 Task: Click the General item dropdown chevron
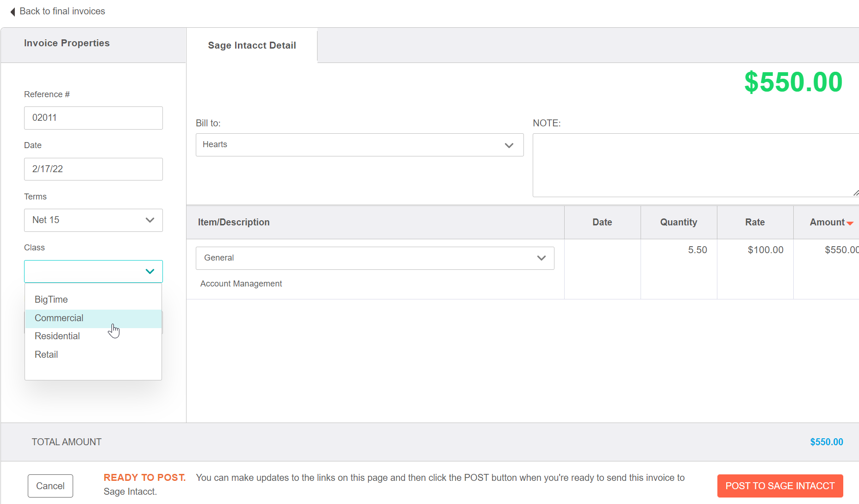click(x=542, y=258)
